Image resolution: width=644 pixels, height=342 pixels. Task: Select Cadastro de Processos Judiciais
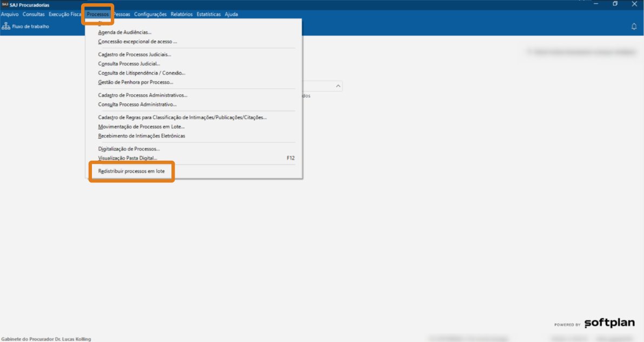[135, 55]
